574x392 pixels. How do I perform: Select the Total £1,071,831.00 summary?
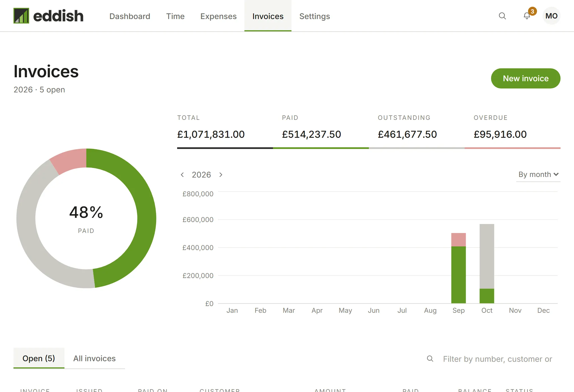point(225,130)
